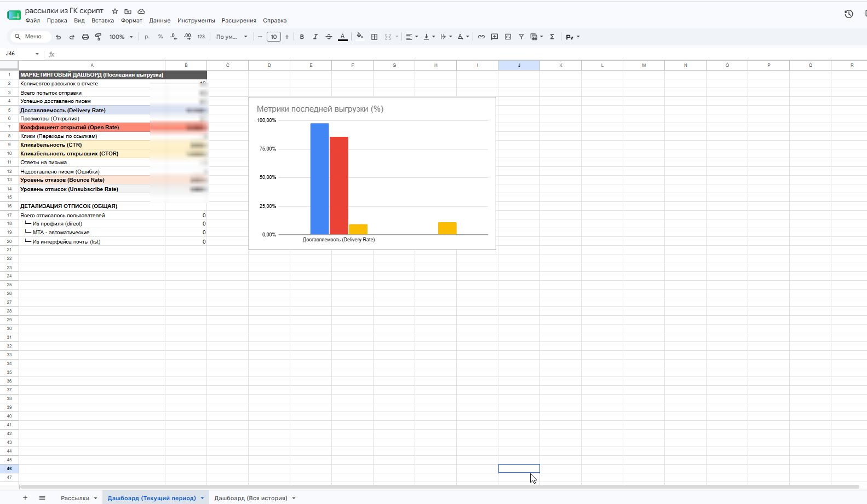Viewport: 867px width, 504px height.
Task: Click the Insert chart icon
Action: point(508,37)
